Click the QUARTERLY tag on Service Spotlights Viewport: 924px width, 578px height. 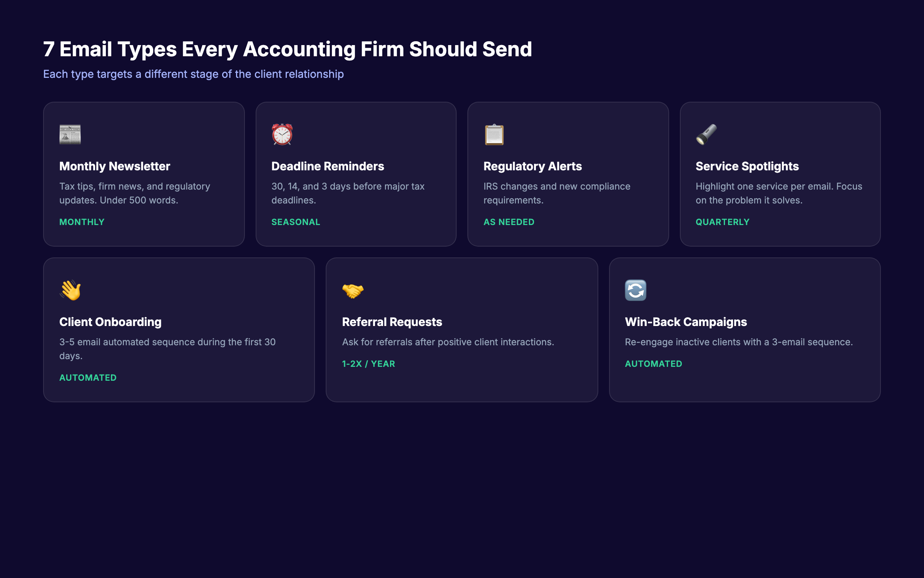pyautogui.click(x=722, y=222)
